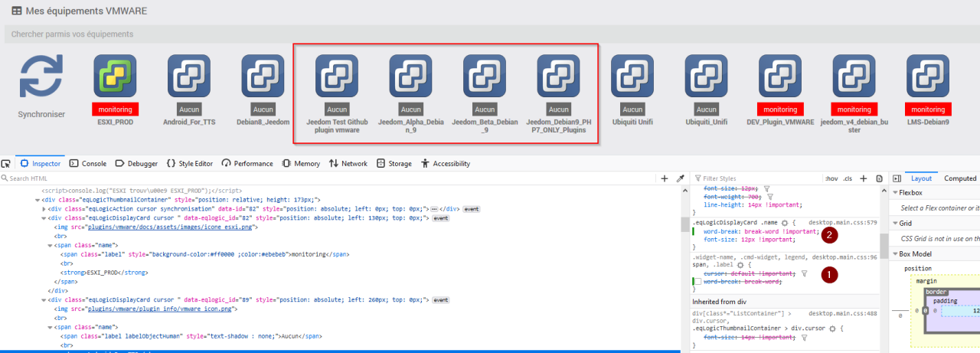Click the plus icon to create new node

[x=665, y=178]
